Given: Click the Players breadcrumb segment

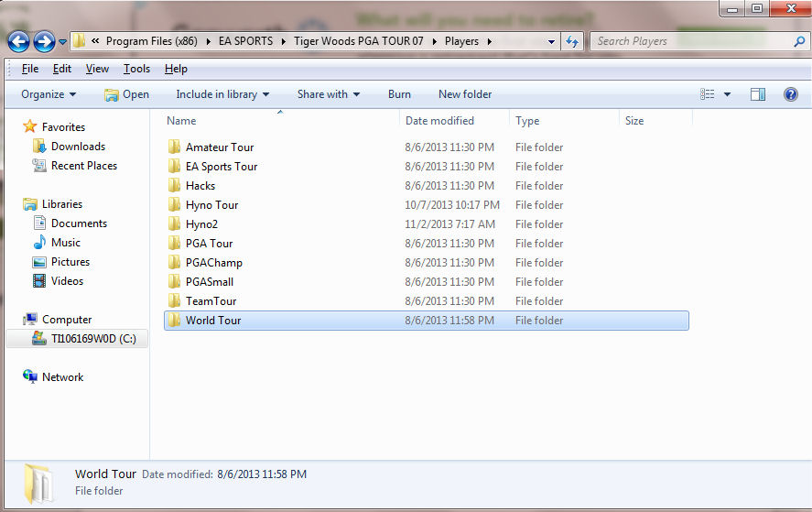Looking at the screenshot, I should click(x=461, y=41).
